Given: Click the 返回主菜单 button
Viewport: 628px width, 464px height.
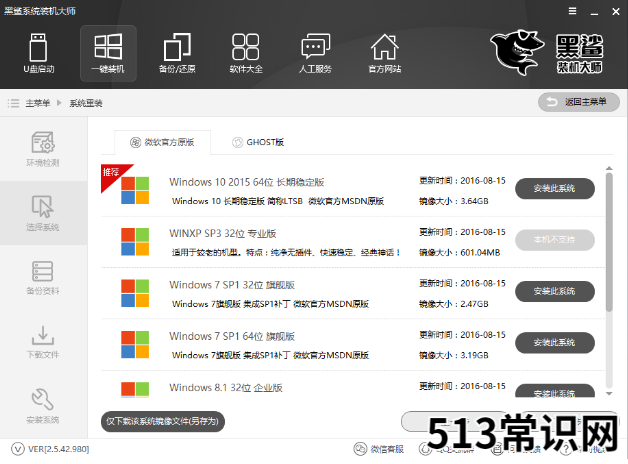Looking at the screenshot, I should pyautogui.click(x=579, y=102).
